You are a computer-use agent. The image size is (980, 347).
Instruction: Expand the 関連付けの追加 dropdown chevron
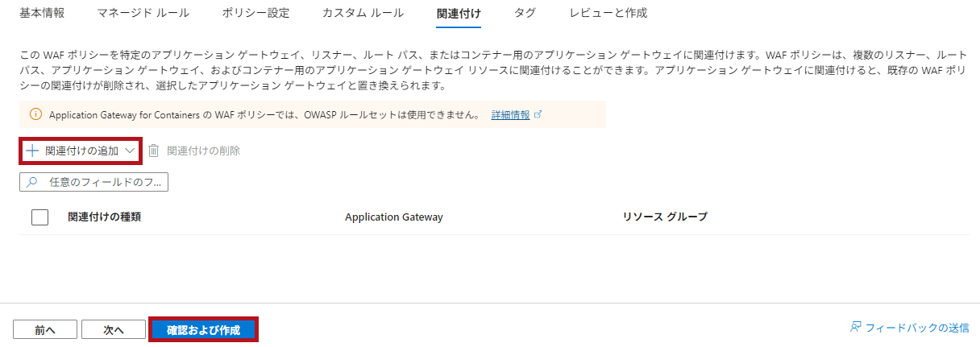131,151
